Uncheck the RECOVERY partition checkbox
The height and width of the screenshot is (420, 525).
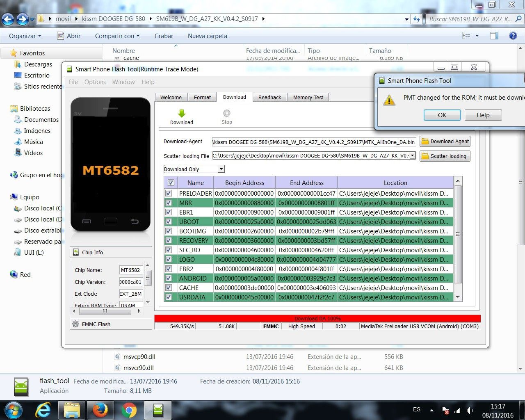pos(169,240)
